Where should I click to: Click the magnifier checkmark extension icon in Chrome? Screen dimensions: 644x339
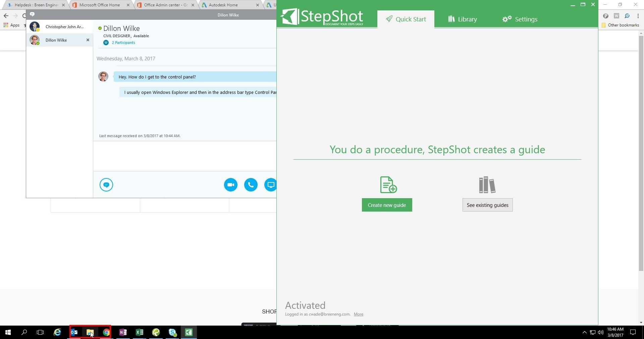point(627,16)
